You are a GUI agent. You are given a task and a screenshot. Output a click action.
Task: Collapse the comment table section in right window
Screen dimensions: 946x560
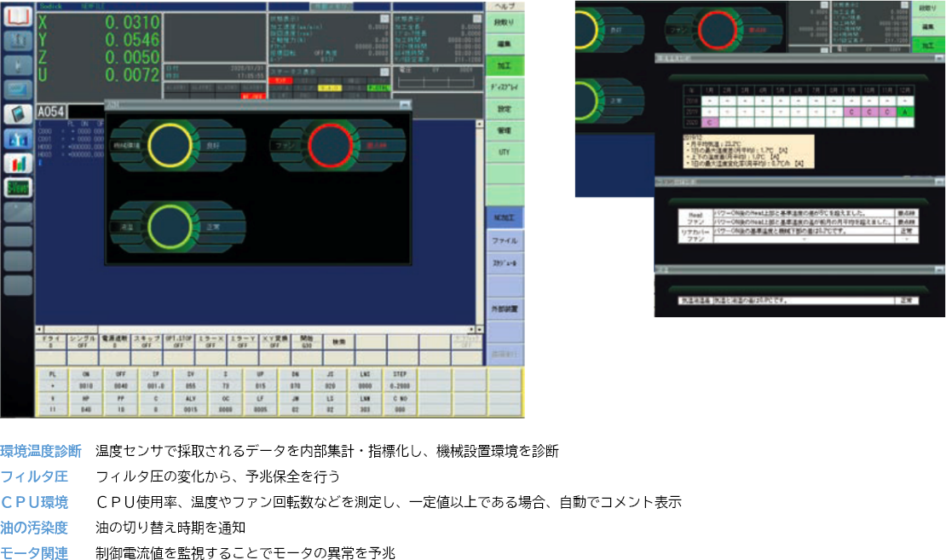[939, 181]
